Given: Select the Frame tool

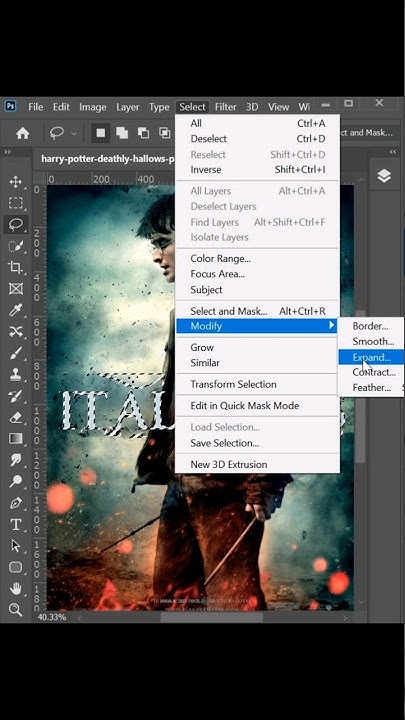Looking at the screenshot, I should (16, 289).
